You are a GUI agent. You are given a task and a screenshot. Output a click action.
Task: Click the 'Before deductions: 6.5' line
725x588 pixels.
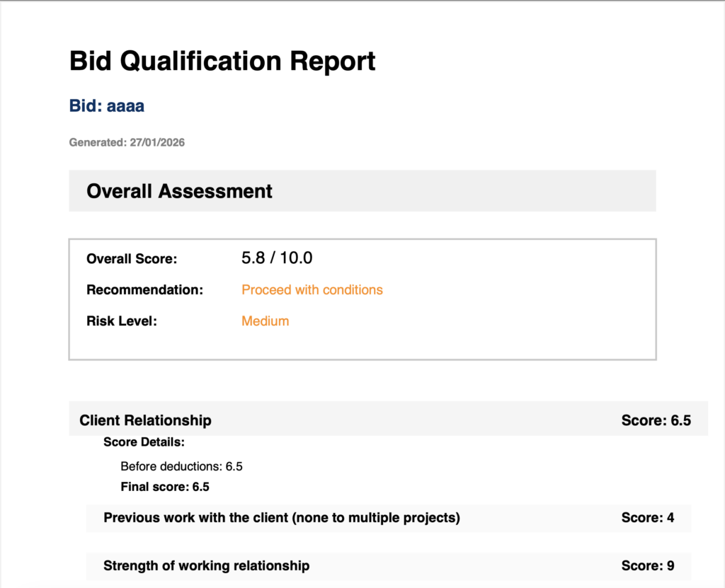tap(182, 466)
